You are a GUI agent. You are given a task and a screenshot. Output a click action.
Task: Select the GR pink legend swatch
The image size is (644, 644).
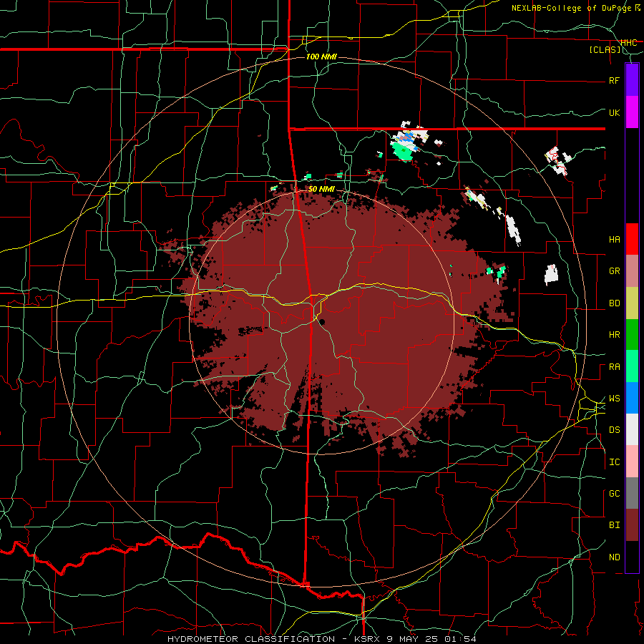point(632,270)
